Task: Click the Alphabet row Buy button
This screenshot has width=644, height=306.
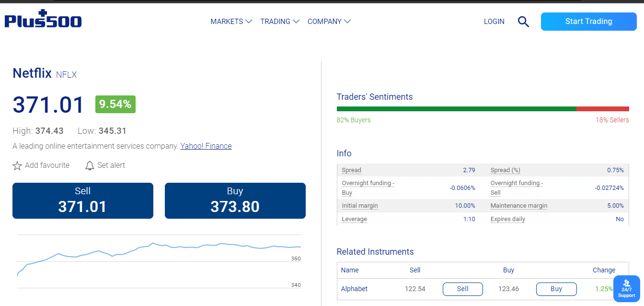Action: pos(556,289)
